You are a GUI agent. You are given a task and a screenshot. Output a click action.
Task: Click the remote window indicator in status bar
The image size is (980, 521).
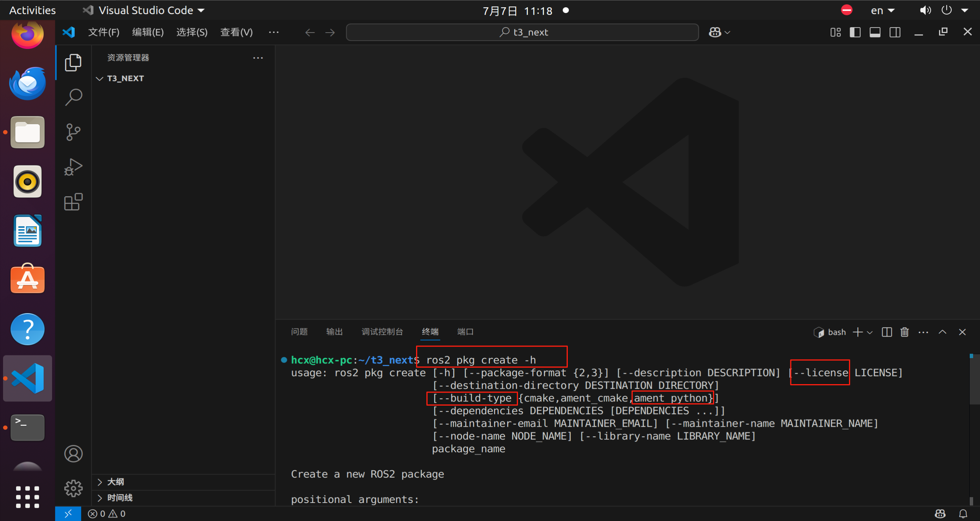click(68, 514)
